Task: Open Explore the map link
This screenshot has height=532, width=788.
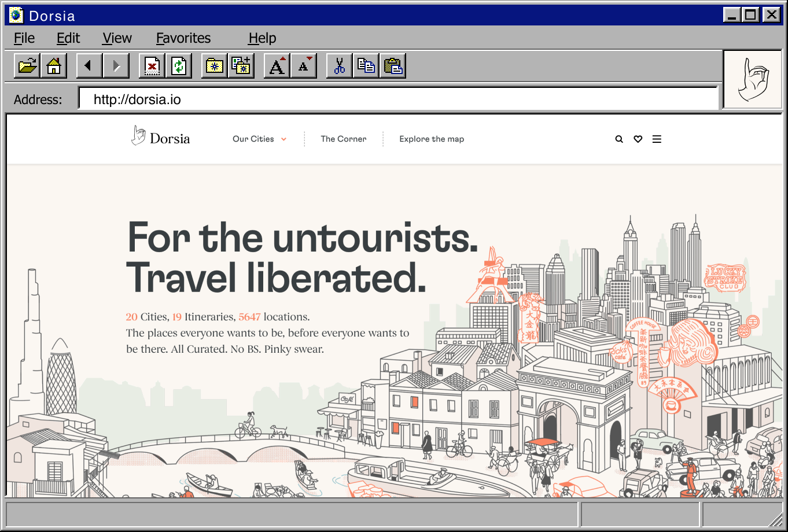Action: pyautogui.click(x=432, y=139)
